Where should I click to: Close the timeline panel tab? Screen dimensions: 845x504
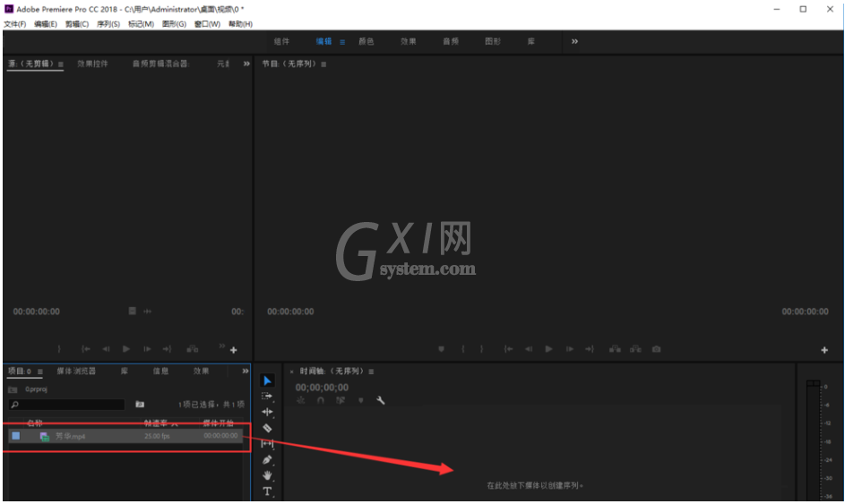[291, 372]
